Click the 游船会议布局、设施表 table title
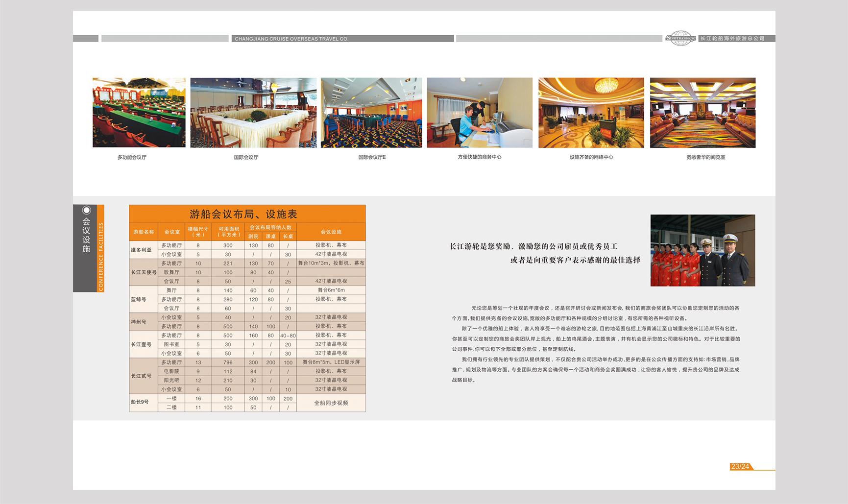 [243, 214]
